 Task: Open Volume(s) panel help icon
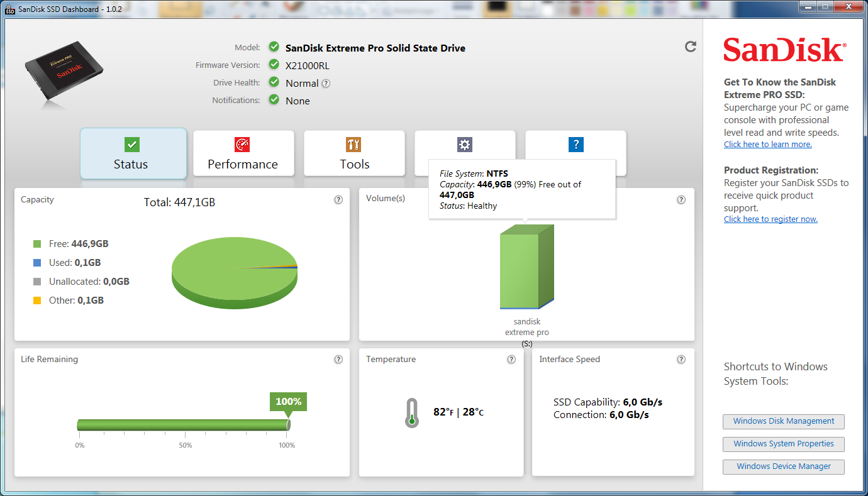[681, 199]
